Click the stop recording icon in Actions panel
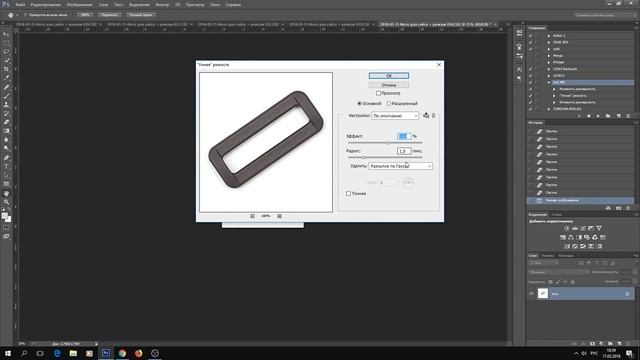This screenshot has width=640, height=360. point(579,116)
